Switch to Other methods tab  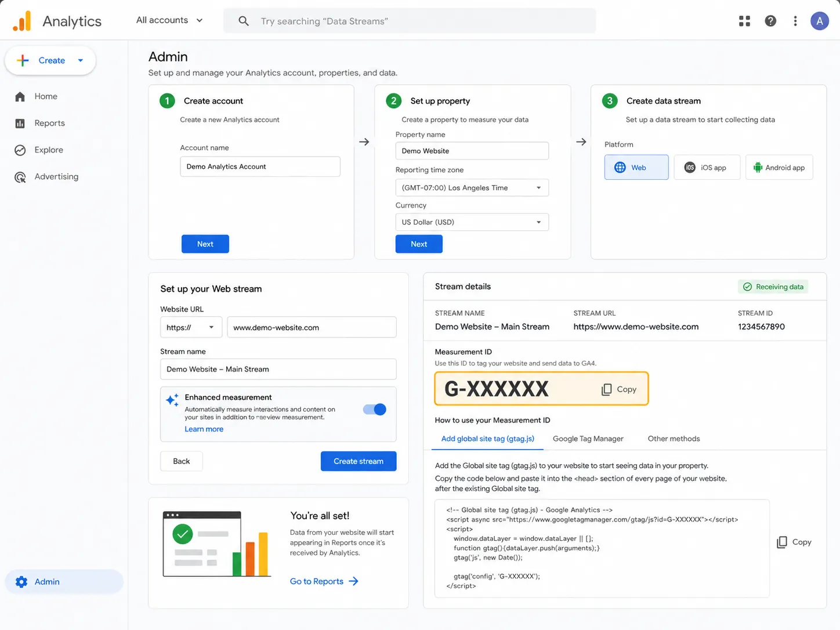(x=674, y=439)
